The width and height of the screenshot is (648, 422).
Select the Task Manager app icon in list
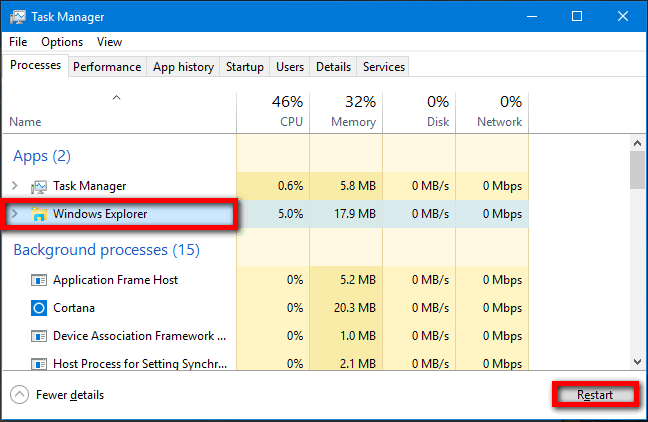coord(39,186)
